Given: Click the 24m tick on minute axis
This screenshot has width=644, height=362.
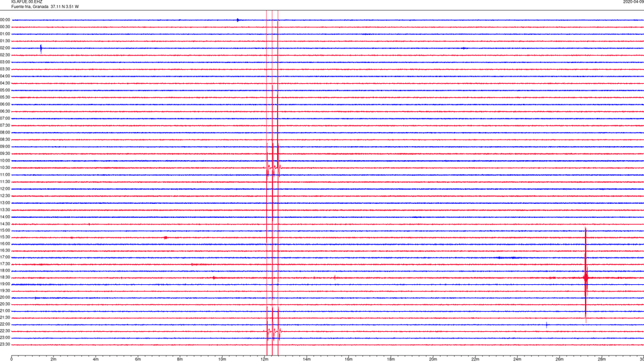Looking at the screenshot, I should pos(517,359).
